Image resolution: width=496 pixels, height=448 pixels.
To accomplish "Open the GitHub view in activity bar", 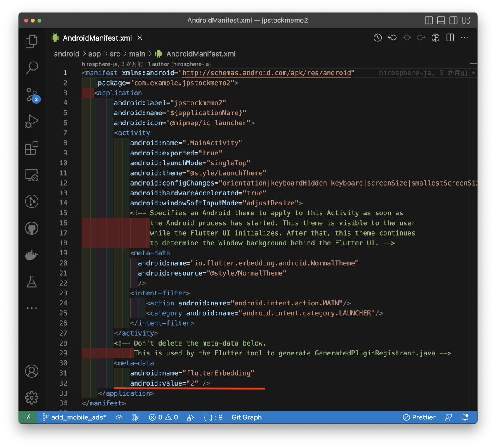I will coord(32,228).
